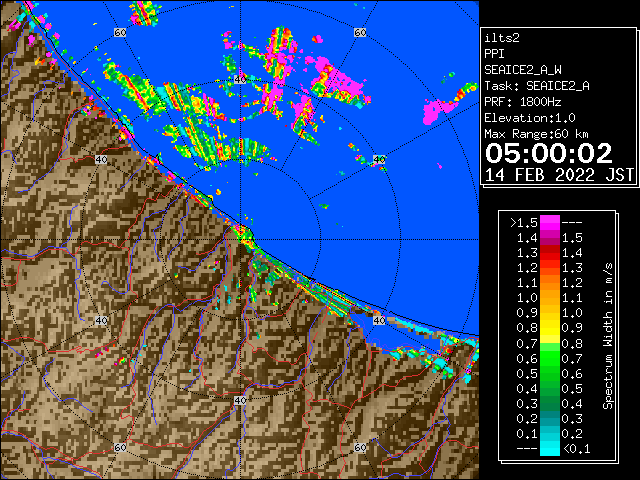Pick the light cyan swatch at the scale bottom

tap(550, 448)
